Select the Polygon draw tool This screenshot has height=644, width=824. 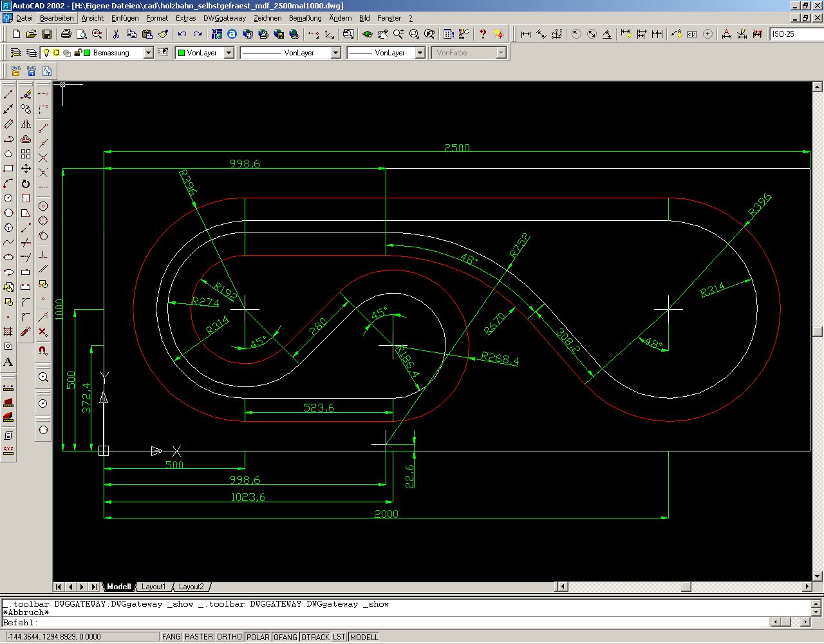(8, 154)
